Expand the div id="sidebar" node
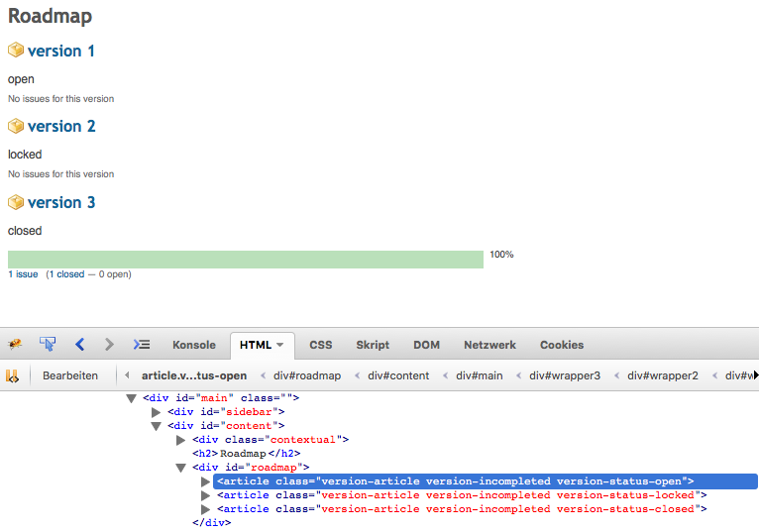Image resolution: width=759 pixels, height=532 pixels. pyautogui.click(x=157, y=412)
